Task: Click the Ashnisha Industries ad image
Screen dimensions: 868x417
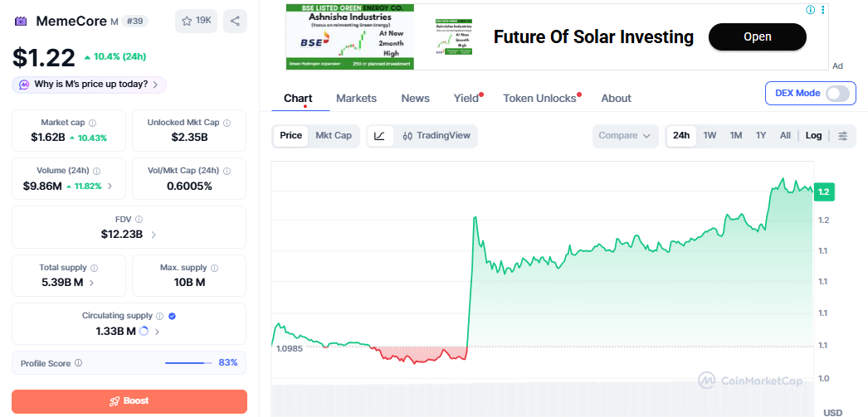Action: [350, 37]
